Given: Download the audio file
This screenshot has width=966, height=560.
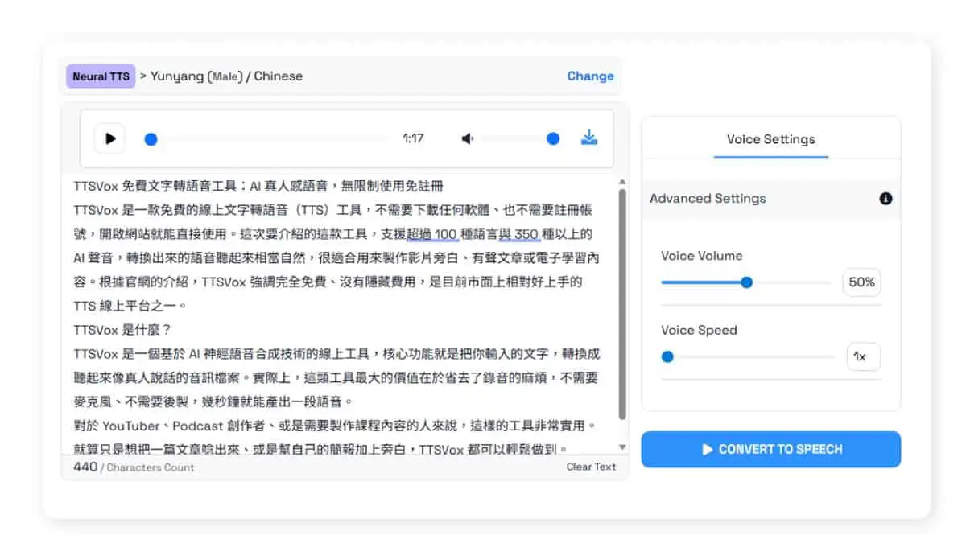Looking at the screenshot, I should [589, 138].
